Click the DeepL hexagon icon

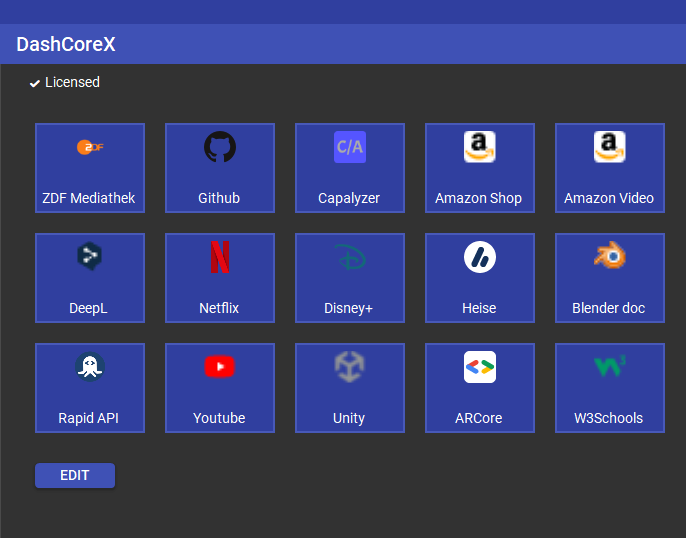[90, 256]
